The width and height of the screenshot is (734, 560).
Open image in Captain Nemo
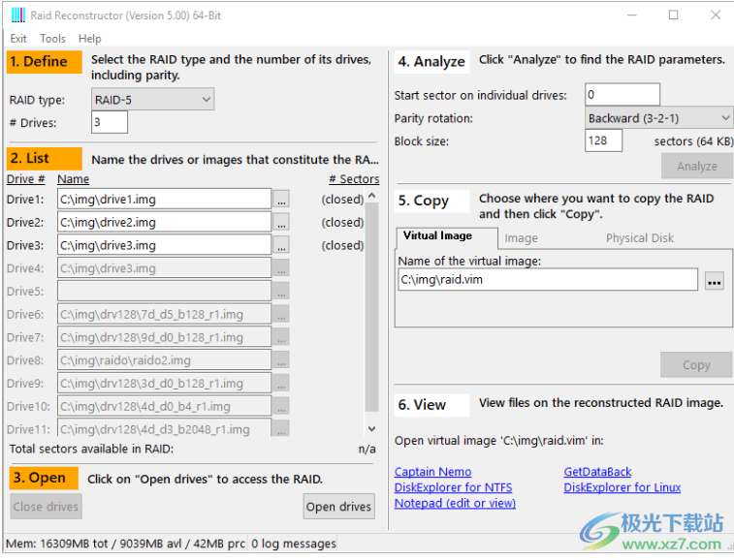pyautogui.click(x=433, y=472)
